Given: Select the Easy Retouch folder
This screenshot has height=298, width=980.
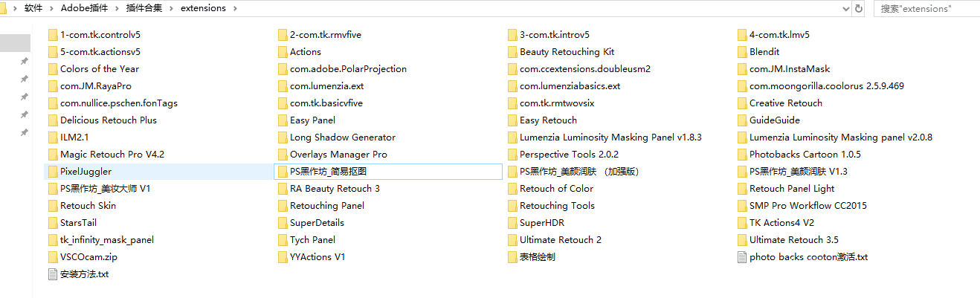Looking at the screenshot, I should point(542,120).
